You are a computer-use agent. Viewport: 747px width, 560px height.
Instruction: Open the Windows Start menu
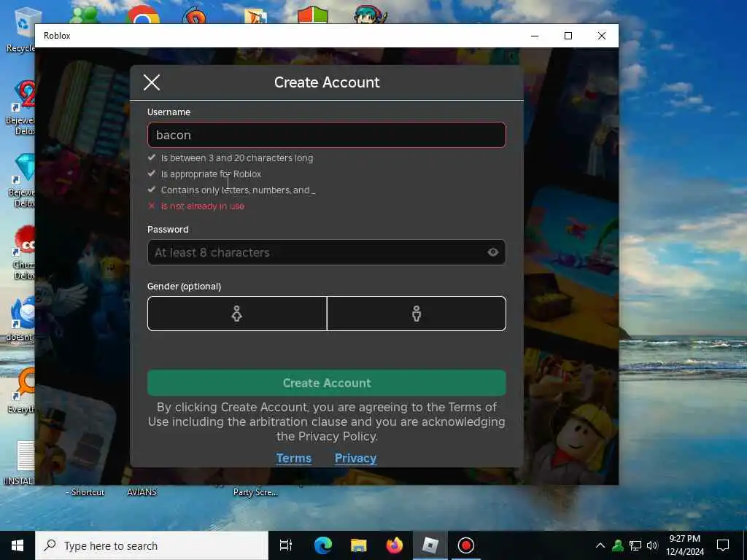(18, 545)
